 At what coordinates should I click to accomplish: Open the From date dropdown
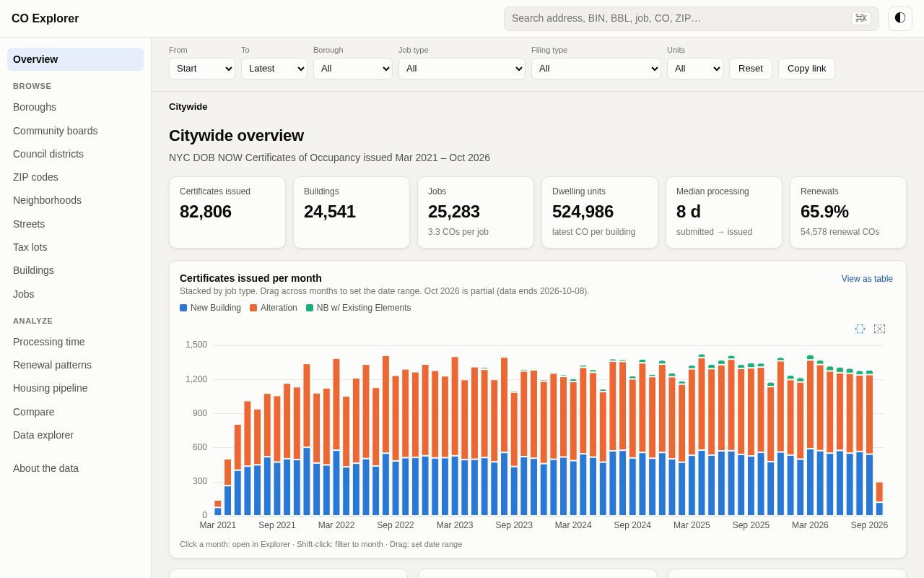click(x=202, y=69)
